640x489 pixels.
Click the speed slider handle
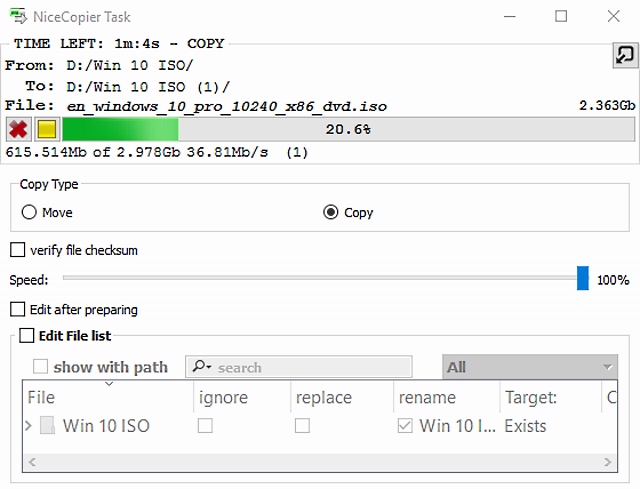point(583,280)
